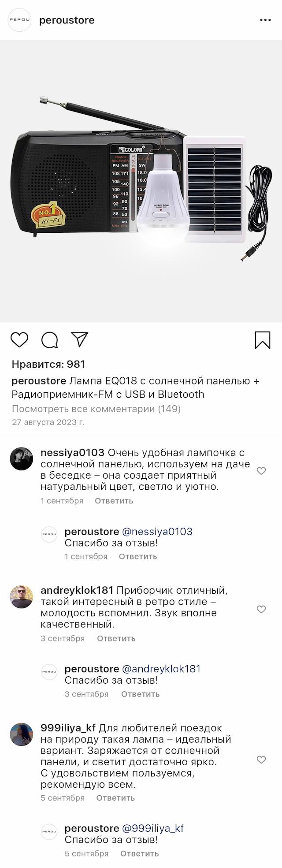Like the comment by nessiya0103
Image resolution: width=282 pixels, height=868 pixels.
261,471
